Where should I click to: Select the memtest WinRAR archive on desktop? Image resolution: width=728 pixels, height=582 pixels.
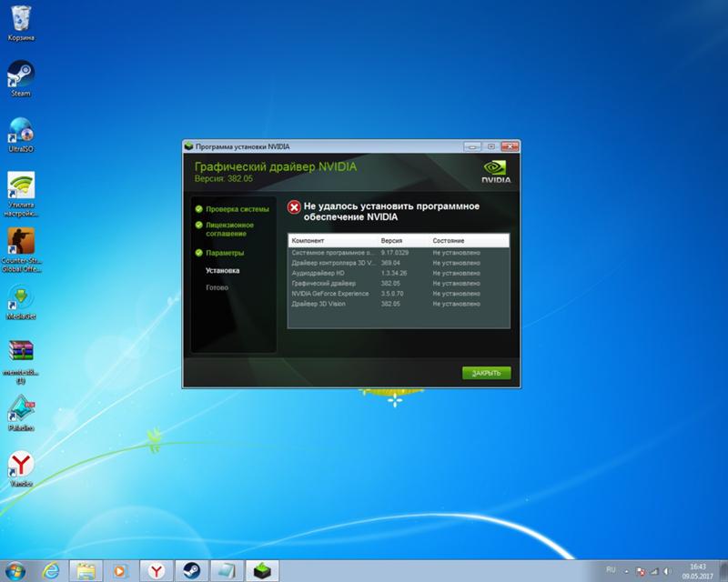(x=21, y=363)
